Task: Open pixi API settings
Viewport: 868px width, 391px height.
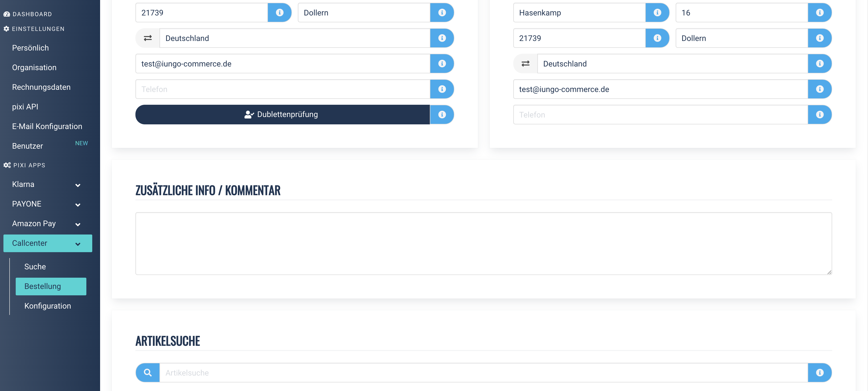Action: pyautogui.click(x=25, y=107)
